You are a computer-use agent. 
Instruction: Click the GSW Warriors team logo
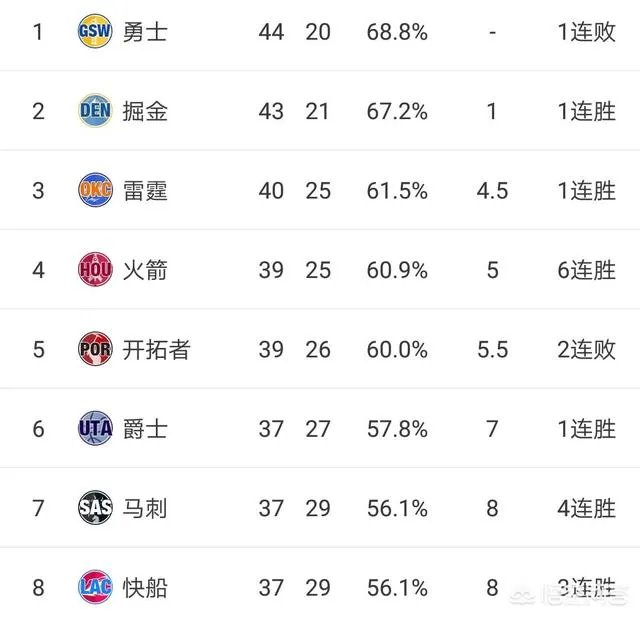click(95, 32)
